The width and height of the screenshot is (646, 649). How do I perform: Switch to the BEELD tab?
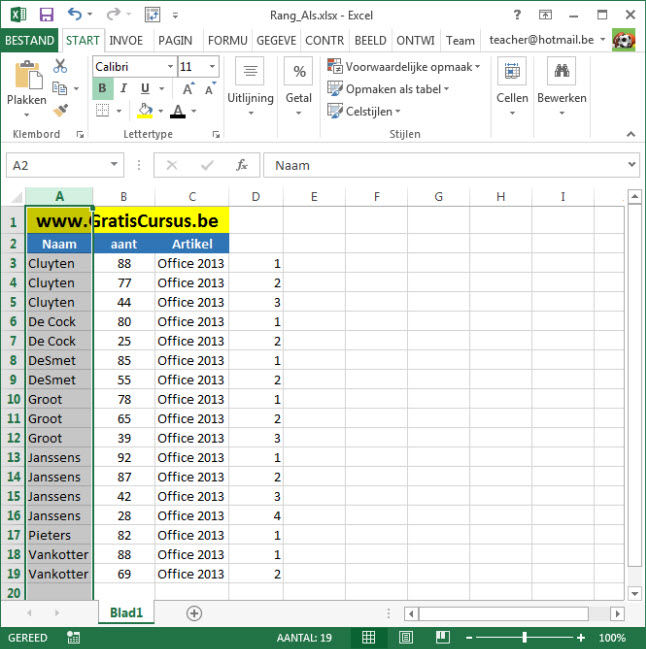point(370,40)
